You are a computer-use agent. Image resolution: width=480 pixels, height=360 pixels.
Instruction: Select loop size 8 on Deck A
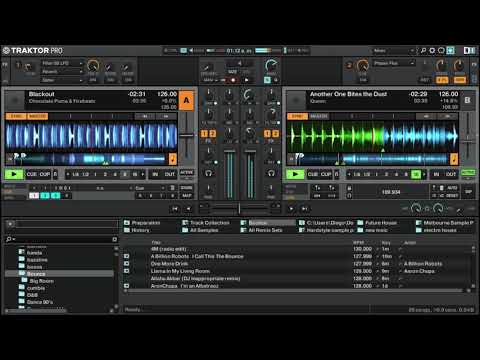[125, 174]
